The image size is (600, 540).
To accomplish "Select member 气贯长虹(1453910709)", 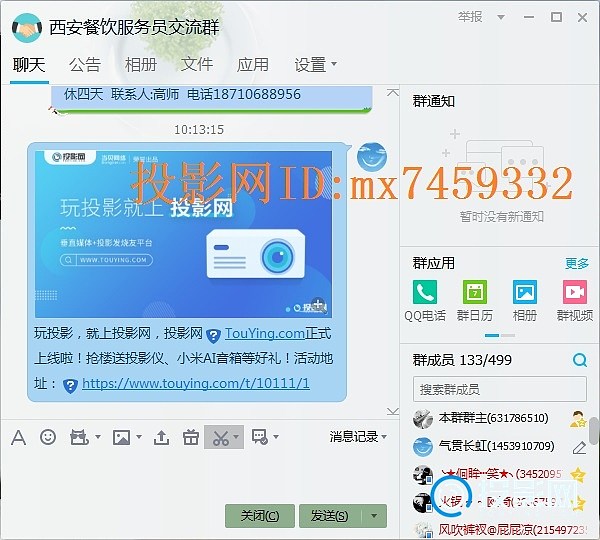I will tap(499, 447).
